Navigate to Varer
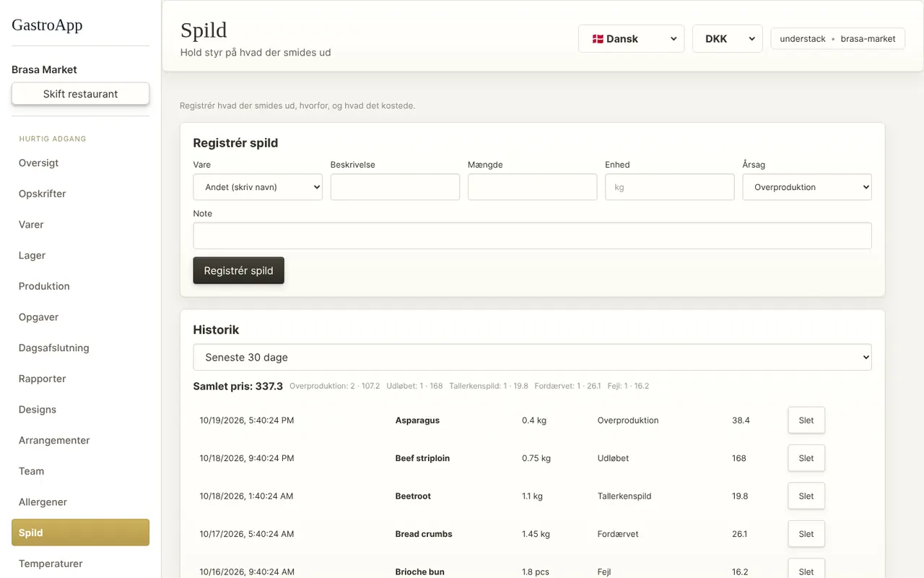This screenshot has height=578, width=924. pyautogui.click(x=80, y=225)
